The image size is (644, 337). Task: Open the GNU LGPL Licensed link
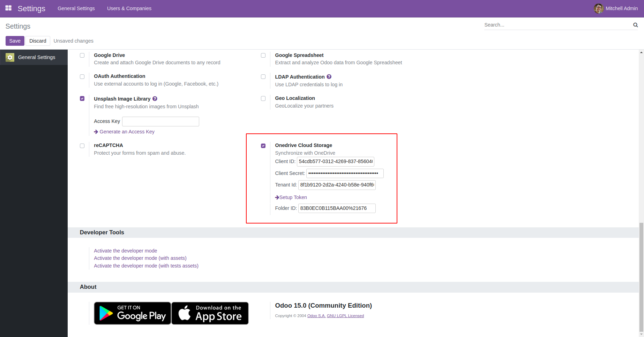point(345,316)
